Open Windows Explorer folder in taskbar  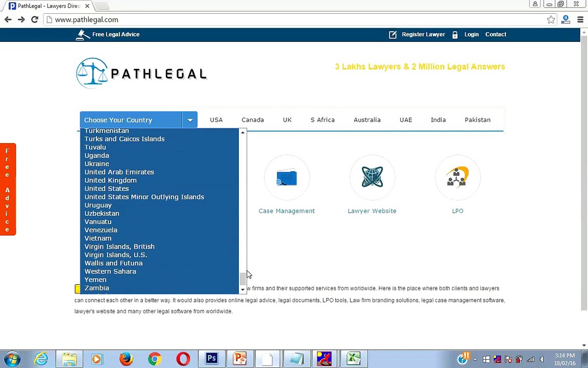tap(69, 359)
